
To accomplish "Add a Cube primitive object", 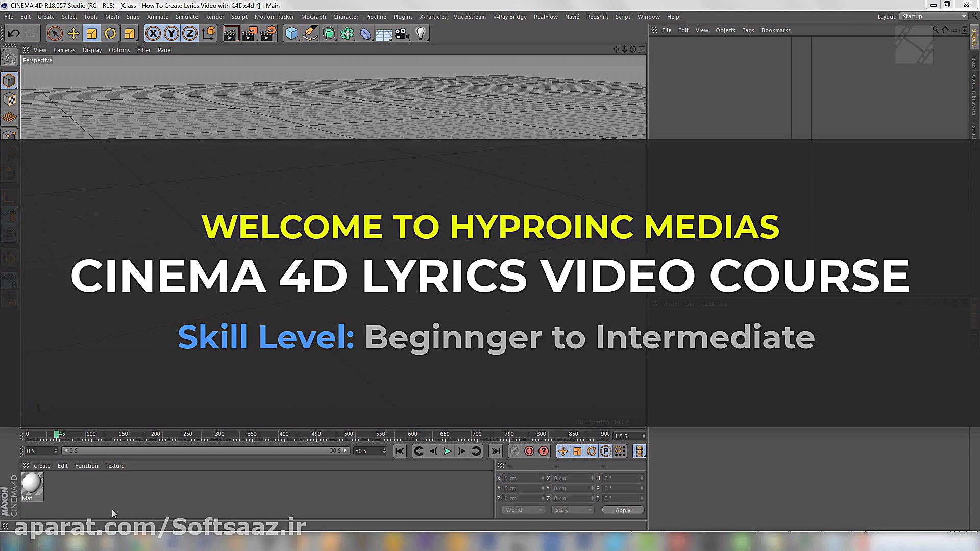I will 291,34.
